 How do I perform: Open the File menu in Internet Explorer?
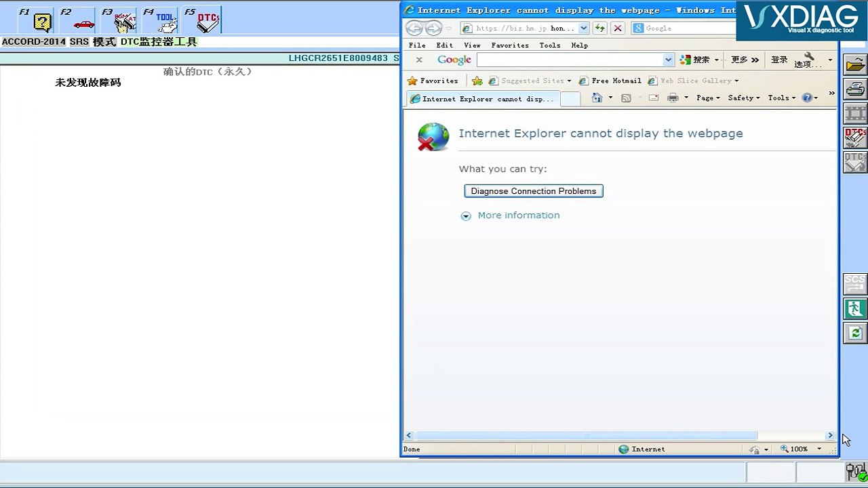point(417,45)
